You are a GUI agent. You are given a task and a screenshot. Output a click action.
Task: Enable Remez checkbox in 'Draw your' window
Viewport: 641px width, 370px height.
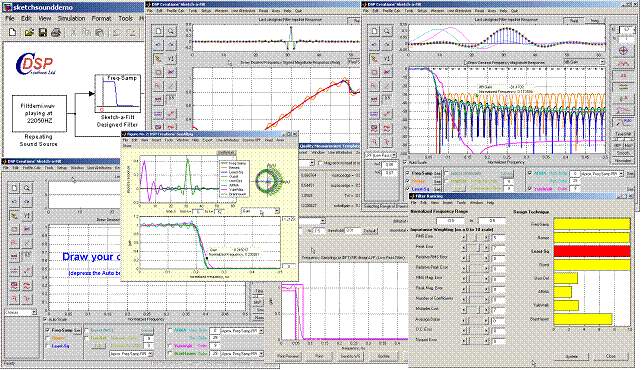pyautogui.click(x=48, y=338)
